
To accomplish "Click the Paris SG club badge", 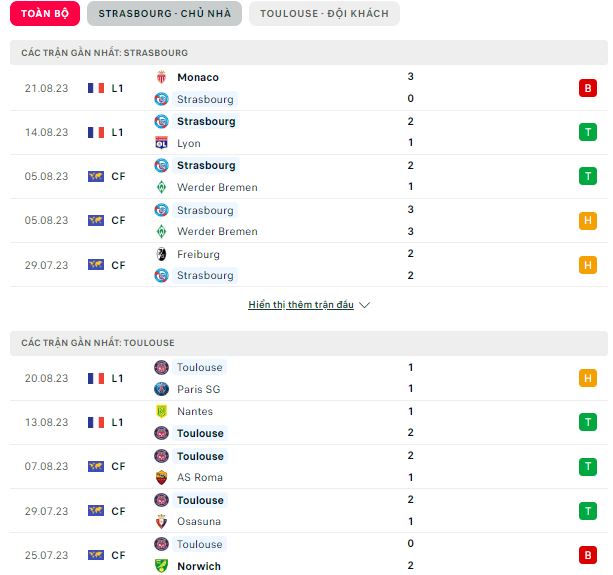I will 161,389.
